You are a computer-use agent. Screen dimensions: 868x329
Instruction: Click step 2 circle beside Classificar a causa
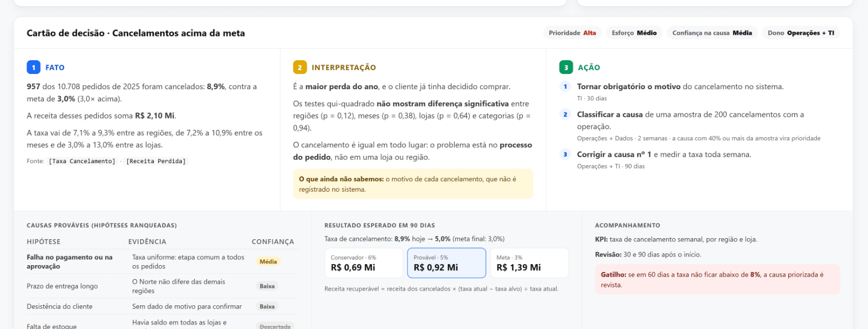pos(565,115)
